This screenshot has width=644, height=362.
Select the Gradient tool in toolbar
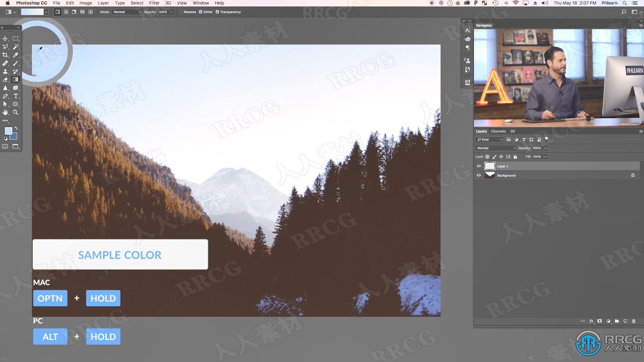[15, 79]
